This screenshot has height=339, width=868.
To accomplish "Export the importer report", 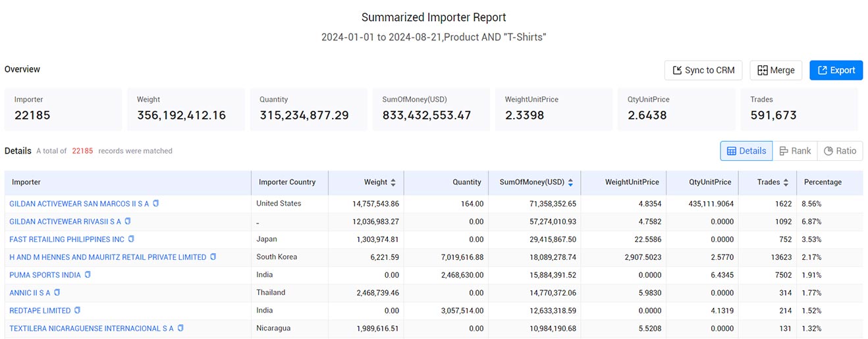I will click(836, 71).
